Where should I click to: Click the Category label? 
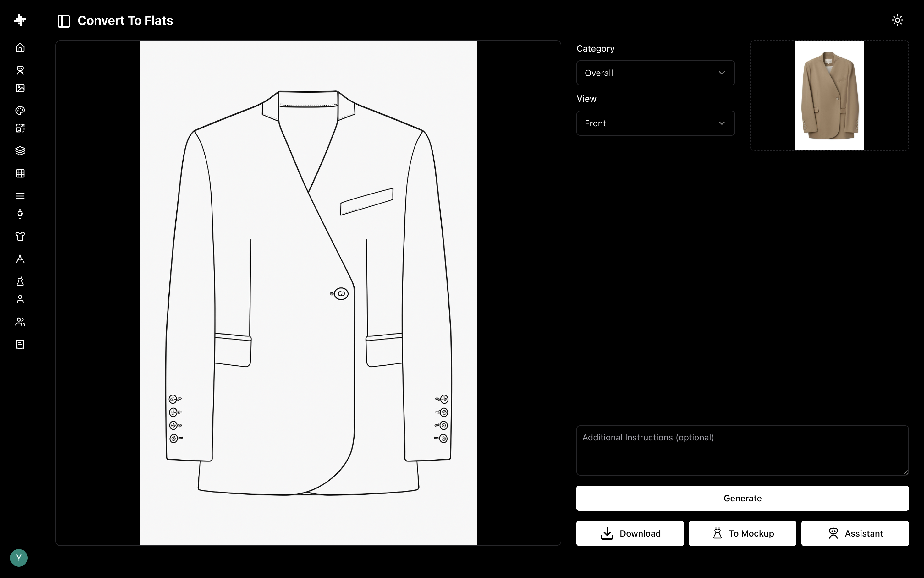596,49
